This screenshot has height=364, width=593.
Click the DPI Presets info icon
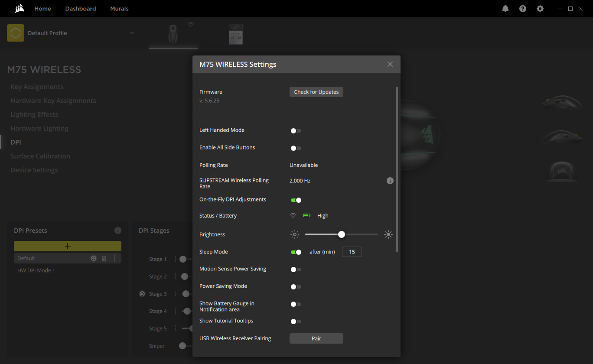[118, 231]
